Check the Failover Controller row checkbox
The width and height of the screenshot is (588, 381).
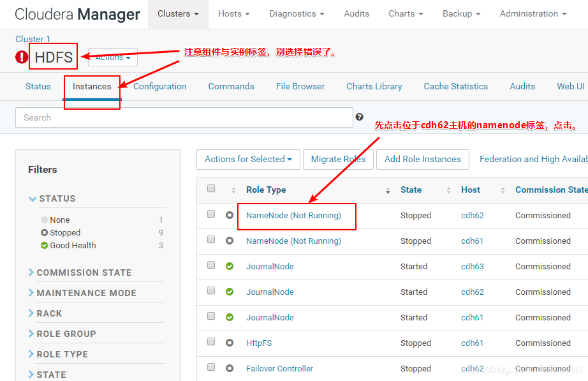click(211, 367)
